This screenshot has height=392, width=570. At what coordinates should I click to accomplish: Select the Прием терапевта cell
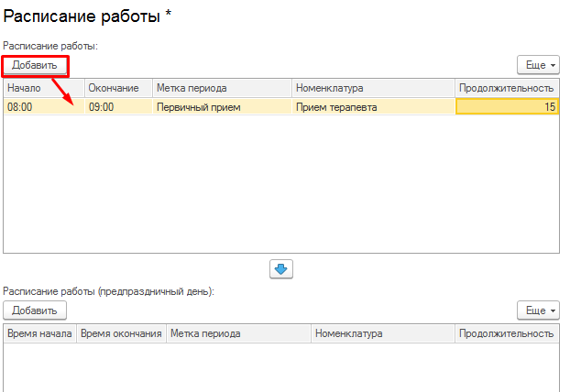pyautogui.click(x=372, y=107)
